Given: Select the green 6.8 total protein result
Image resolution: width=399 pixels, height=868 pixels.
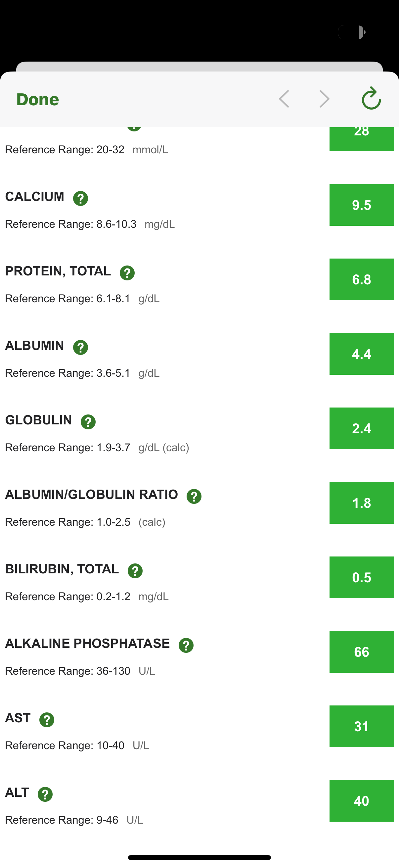Looking at the screenshot, I should [361, 279].
